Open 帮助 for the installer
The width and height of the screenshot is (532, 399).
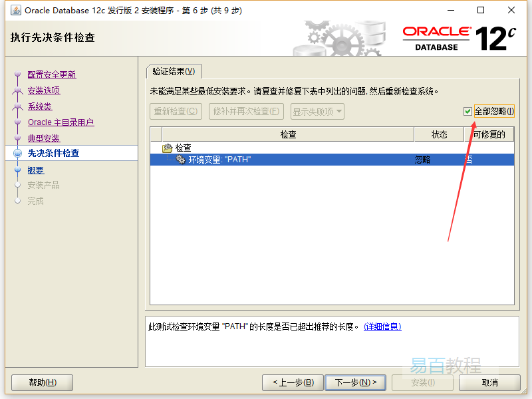(43, 382)
